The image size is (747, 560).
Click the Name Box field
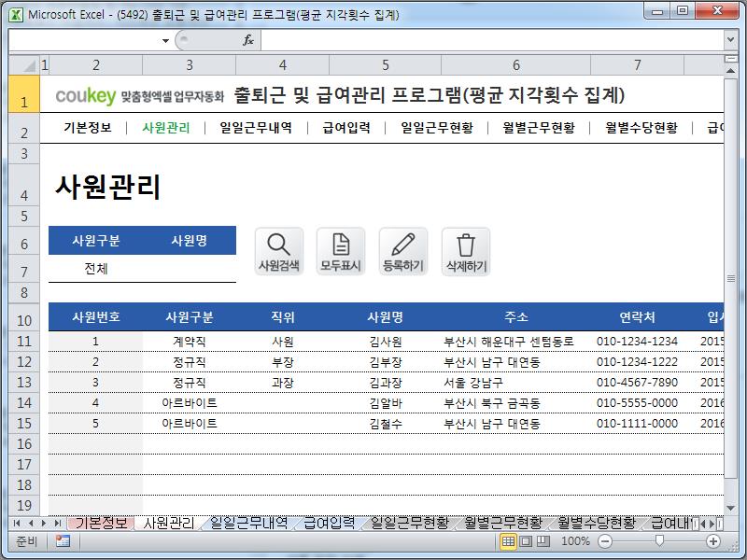[84, 40]
